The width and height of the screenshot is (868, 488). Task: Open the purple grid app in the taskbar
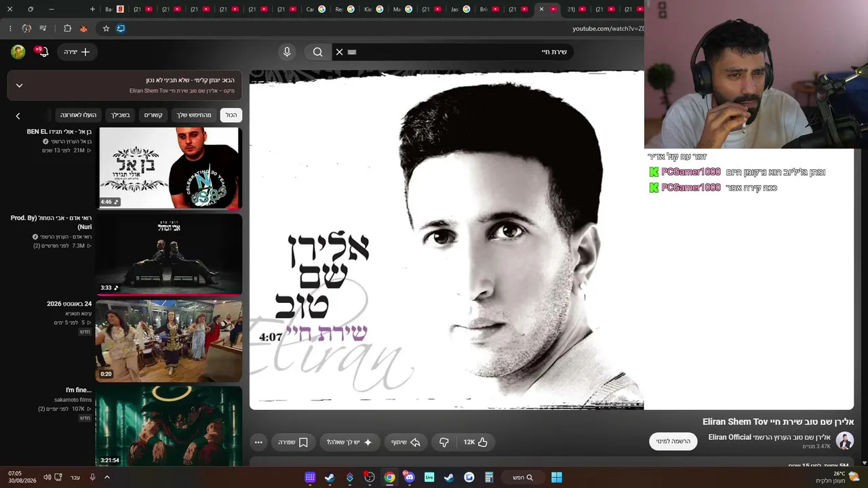[310, 477]
